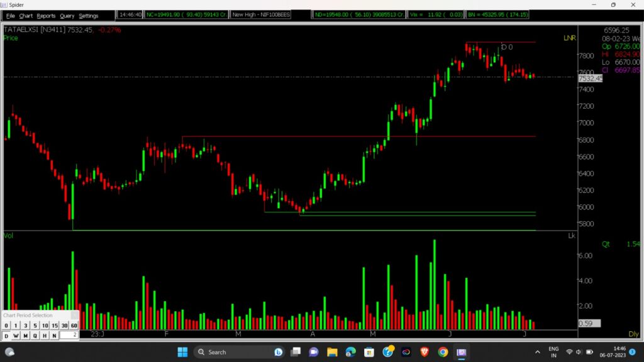Open the Chart menu
Image resolution: width=644 pixels, height=362 pixels.
tap(26, 16)
